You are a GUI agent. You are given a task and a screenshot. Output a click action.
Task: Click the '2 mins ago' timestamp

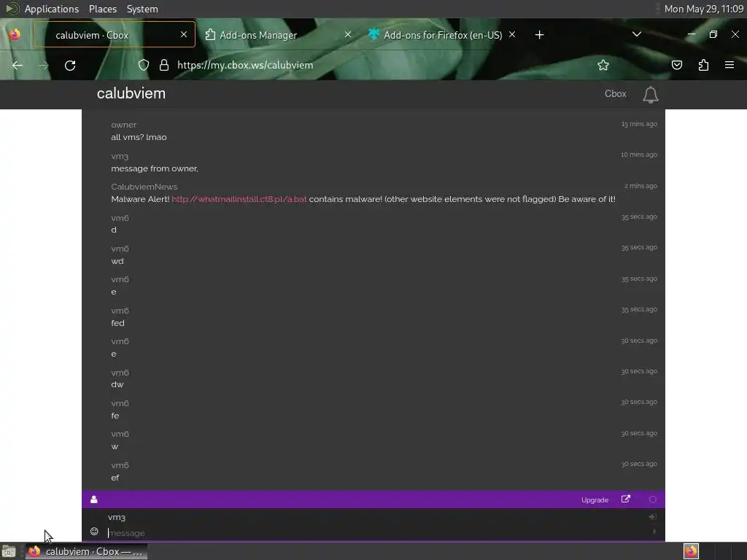(640, 186)
